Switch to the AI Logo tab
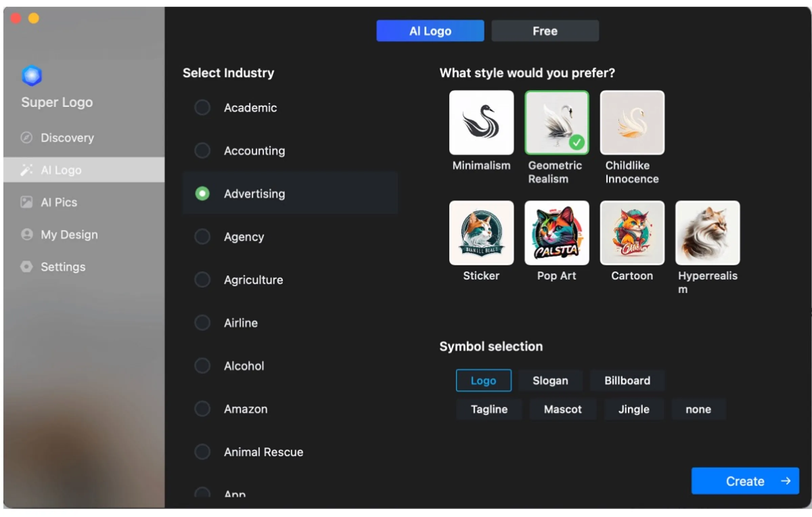812x517 pixels. pyautogui.click(x=430, y=31)
